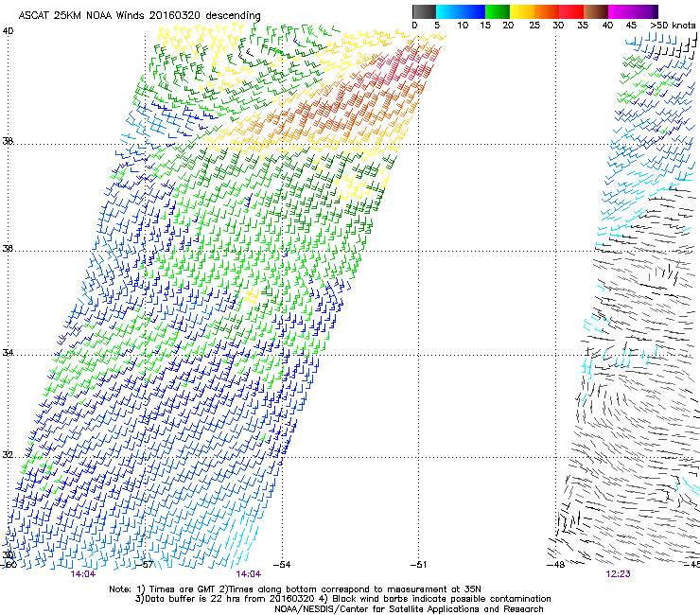Click the "-48" longitude label
The width and height of the screenshot is (700, 615).
(x=556, y=565)
